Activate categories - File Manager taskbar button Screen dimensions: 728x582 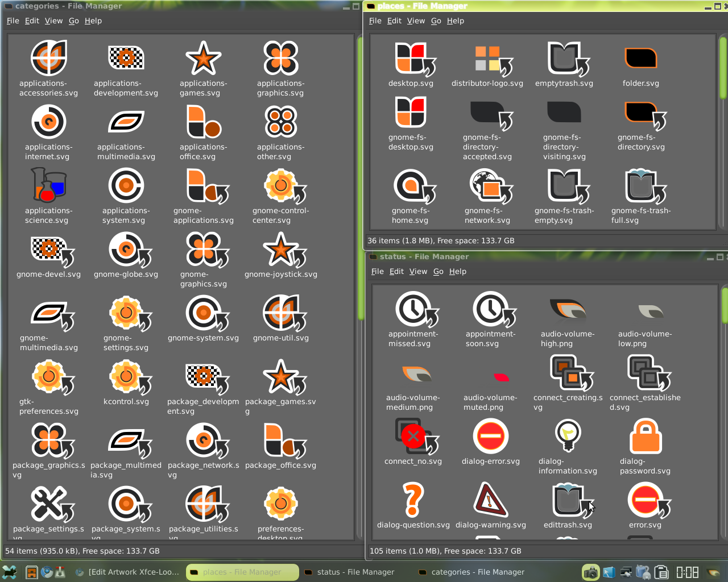(470, 572)
